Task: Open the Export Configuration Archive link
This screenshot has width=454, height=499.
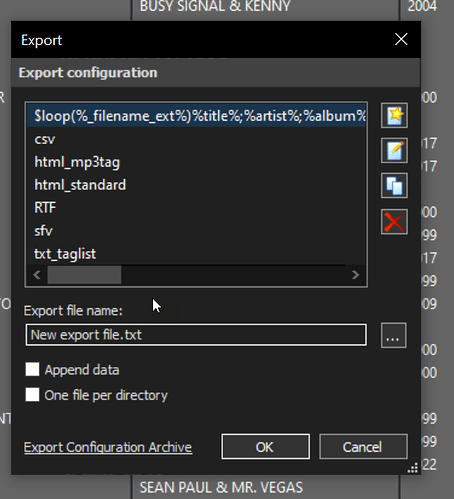Action: point(108,447)
